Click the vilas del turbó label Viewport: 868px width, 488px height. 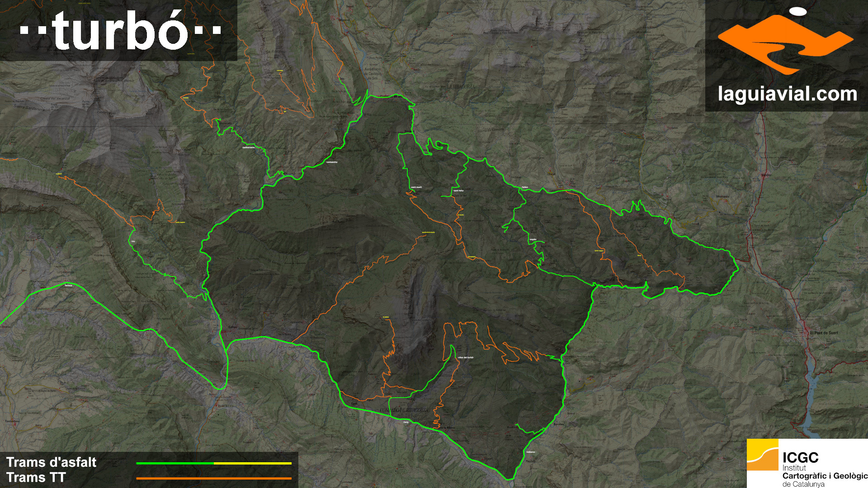[x=465, y=357]
